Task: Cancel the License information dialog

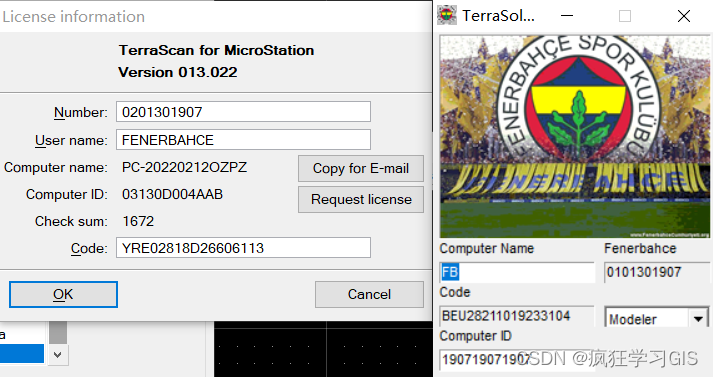Action: [369, 294]
